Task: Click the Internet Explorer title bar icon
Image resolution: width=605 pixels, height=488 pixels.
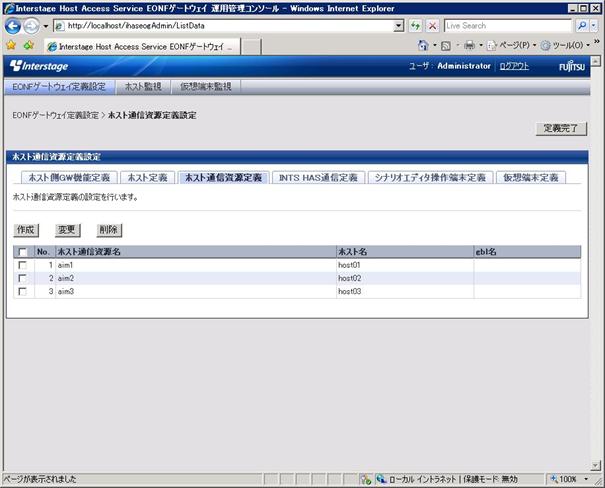Action: pyautogui.click(x=9, y=8)
